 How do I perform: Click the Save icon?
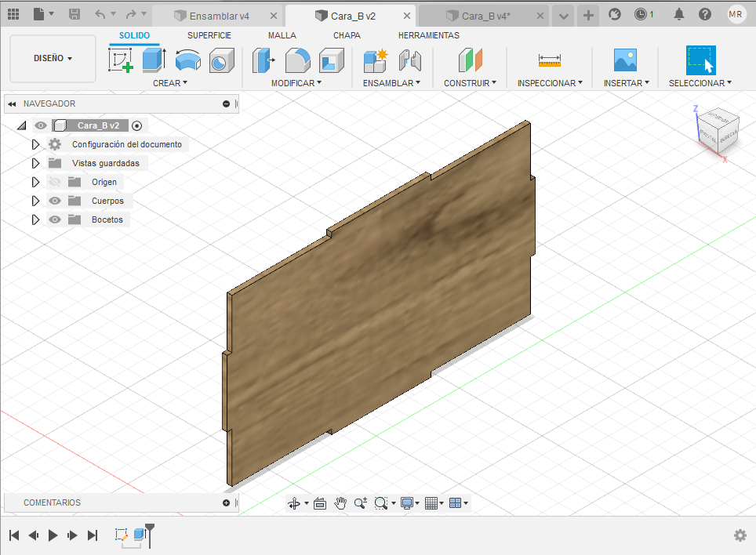[x=75, y=14]
